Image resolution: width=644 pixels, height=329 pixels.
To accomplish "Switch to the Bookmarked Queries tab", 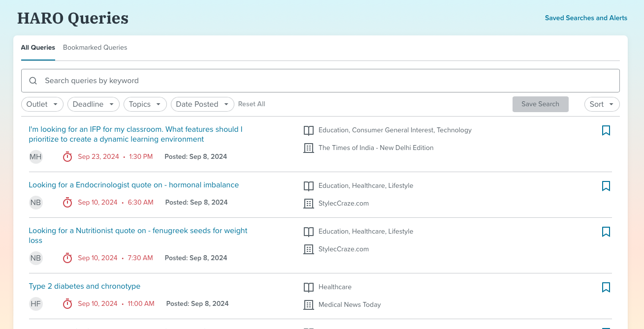I will coord(95,48).
